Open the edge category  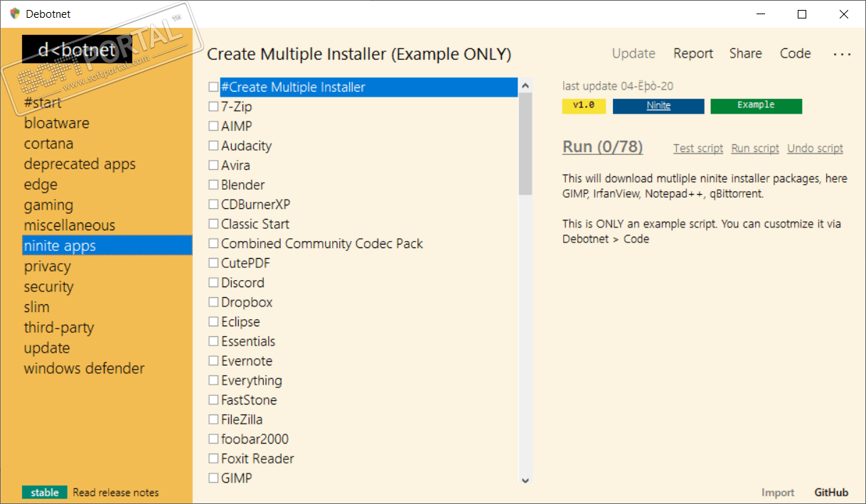coord(41,185)
